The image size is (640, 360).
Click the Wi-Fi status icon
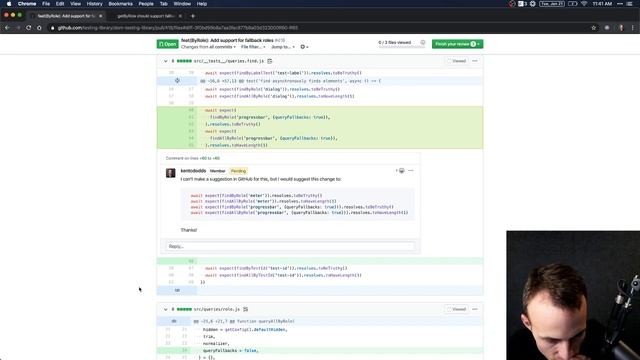pos(584,4)
